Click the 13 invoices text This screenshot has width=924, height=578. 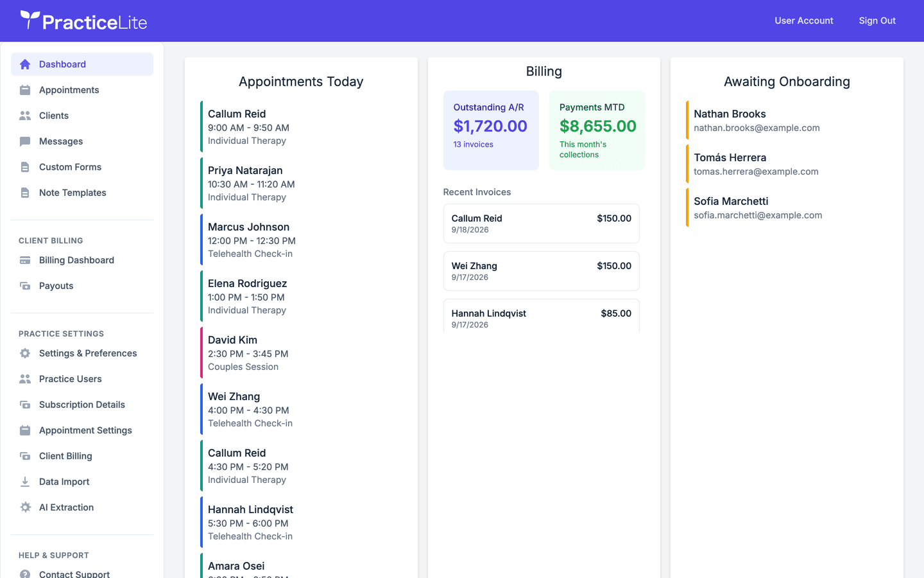[x=474, y=144]
